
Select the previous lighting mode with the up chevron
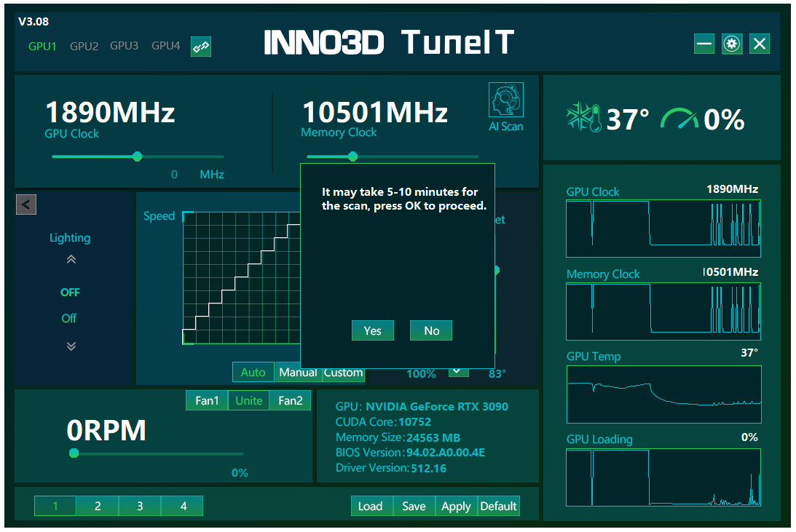click(71, 260)
